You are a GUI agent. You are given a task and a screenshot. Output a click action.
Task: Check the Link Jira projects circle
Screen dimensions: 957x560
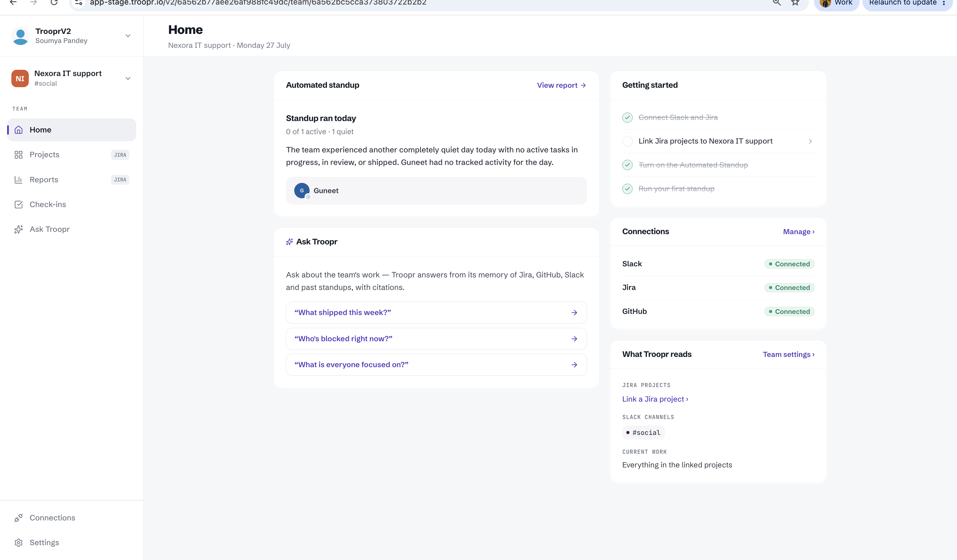pos(627,141)
